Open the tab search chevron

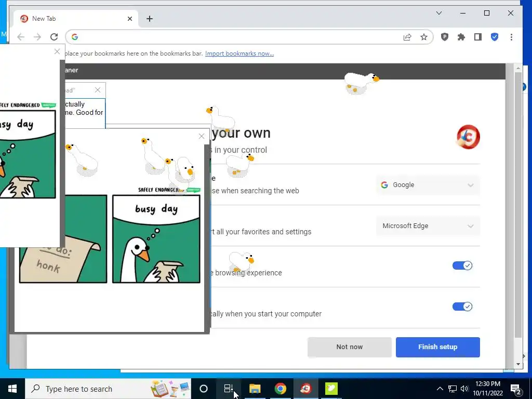point(438,13)
